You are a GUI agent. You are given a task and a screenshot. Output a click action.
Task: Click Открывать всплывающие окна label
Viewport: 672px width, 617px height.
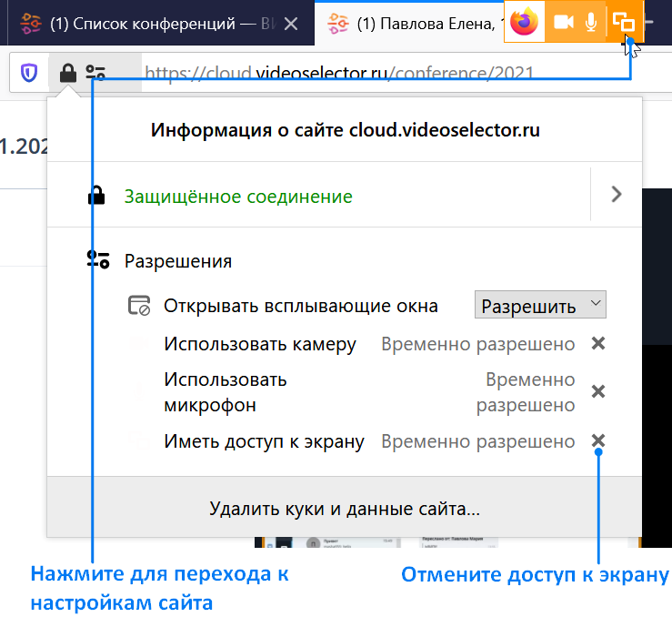pos(301,306)
